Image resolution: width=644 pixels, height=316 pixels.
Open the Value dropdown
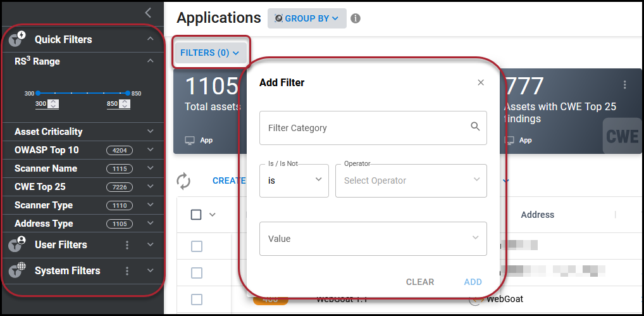click(x=373, y=239)
